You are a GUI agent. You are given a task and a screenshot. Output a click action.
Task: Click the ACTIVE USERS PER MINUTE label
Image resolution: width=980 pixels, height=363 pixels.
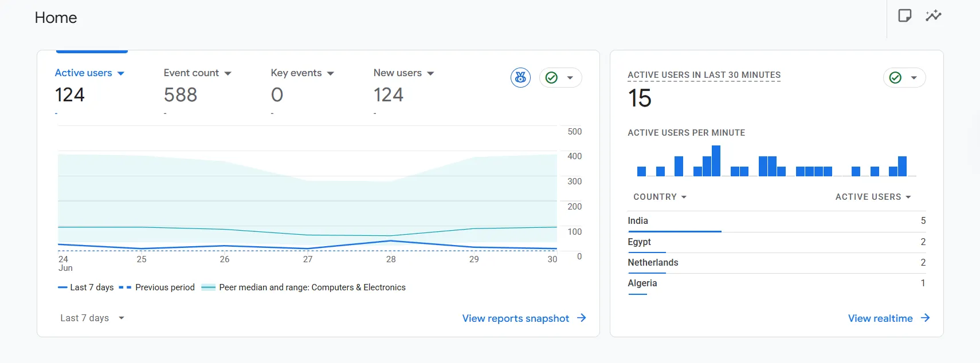pos(686,133)
